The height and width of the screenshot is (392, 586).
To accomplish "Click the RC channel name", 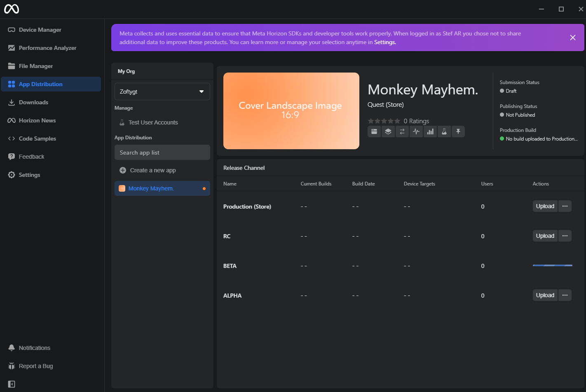I will pos(227,236).
